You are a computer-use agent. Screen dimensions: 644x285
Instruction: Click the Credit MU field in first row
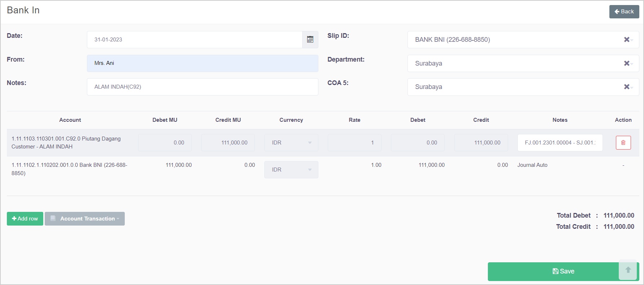coord(228,143)
